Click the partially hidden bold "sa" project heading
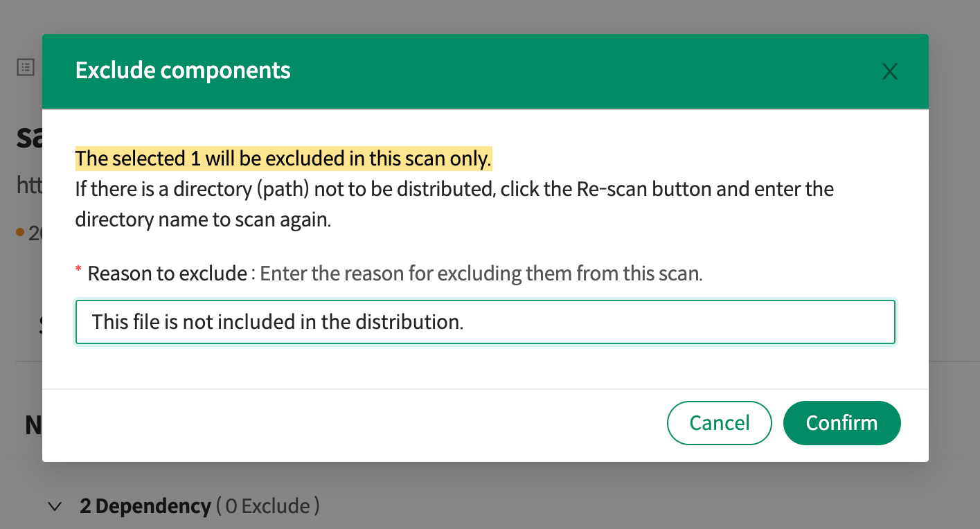980x529 pixels. tap(29, 138)
